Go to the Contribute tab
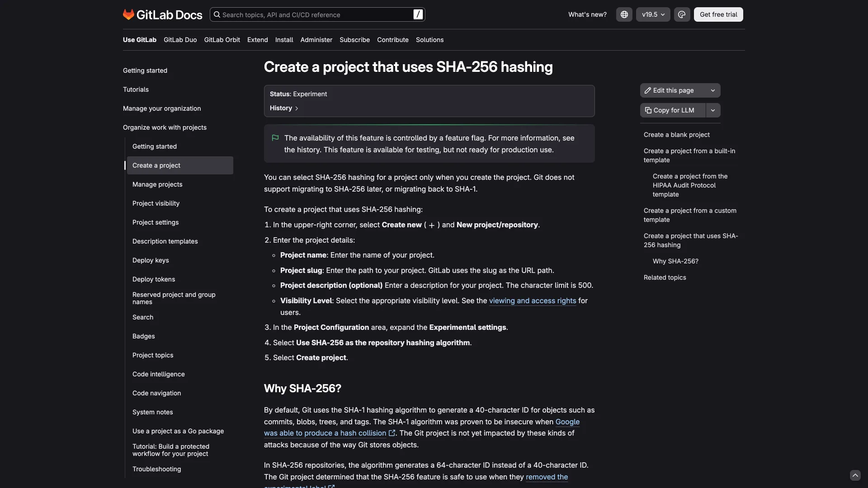The width and height of the screenshot is (868, 488). coord(393,40)
